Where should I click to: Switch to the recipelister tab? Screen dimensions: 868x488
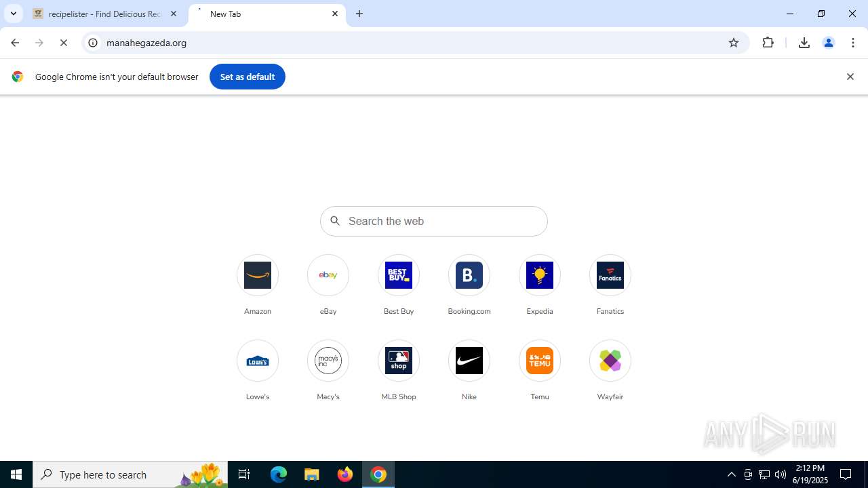coord(106,14)
